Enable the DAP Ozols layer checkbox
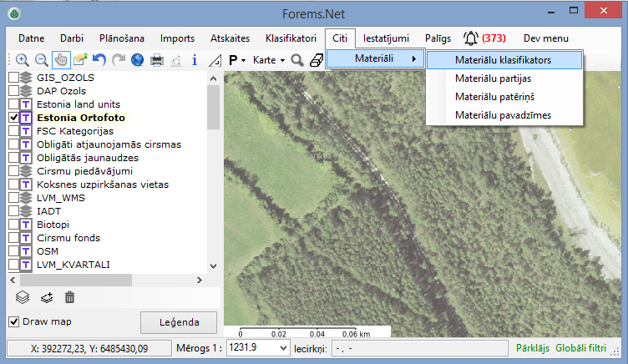 [13, 91]
